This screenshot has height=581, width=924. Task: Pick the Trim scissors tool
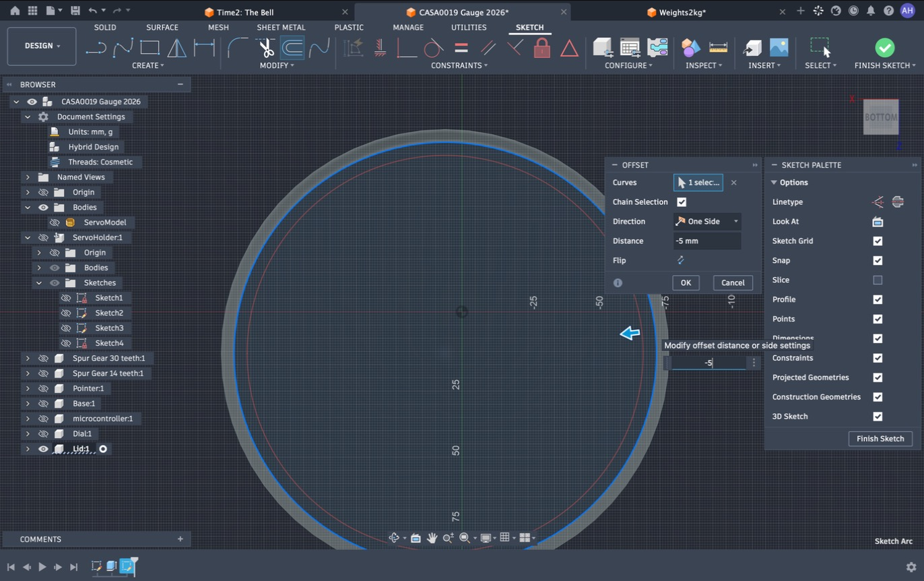coord(266,48)
